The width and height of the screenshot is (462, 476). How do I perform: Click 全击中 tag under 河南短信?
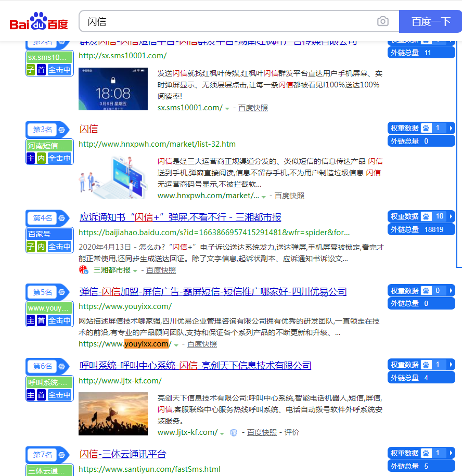[59, 158]
